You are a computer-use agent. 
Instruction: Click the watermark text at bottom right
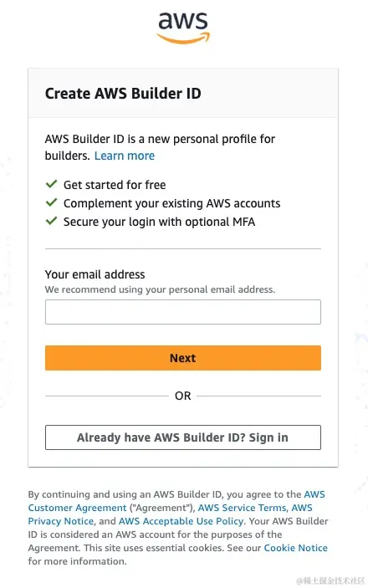pyautogui.click(x=330, y=580)
